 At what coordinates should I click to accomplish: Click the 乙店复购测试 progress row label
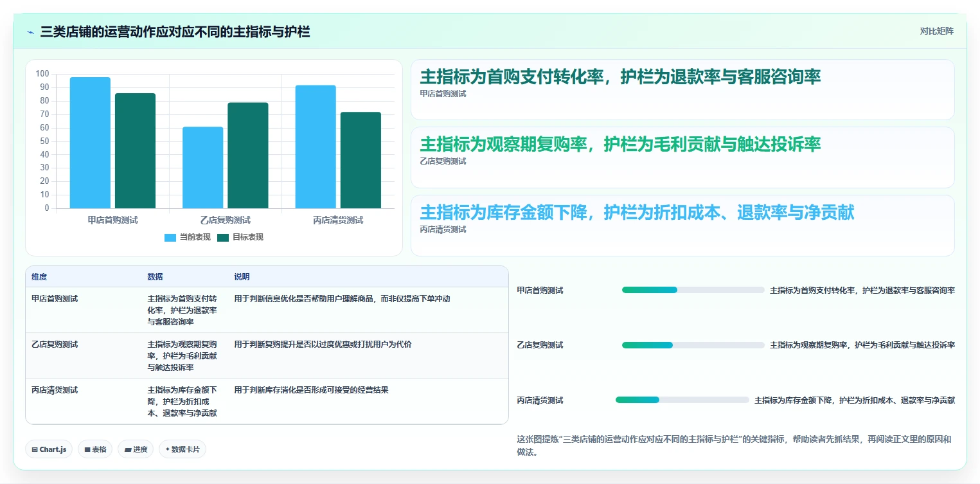click(x=540, y=345)
